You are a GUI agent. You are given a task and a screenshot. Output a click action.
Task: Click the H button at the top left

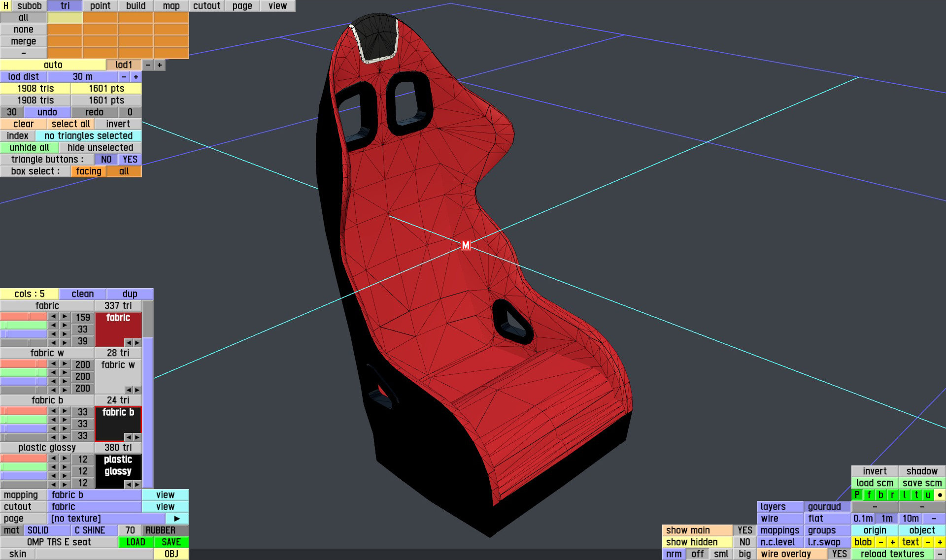click(6, 6)
